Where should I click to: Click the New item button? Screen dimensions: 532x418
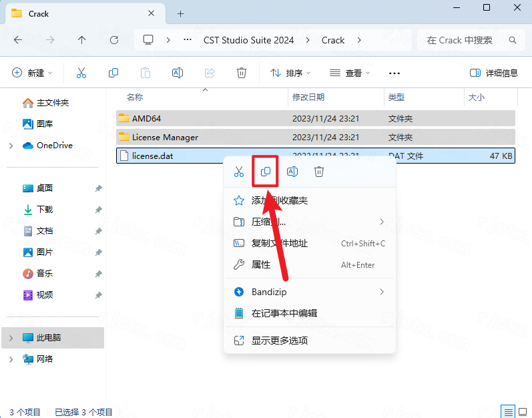click(32, 73)
